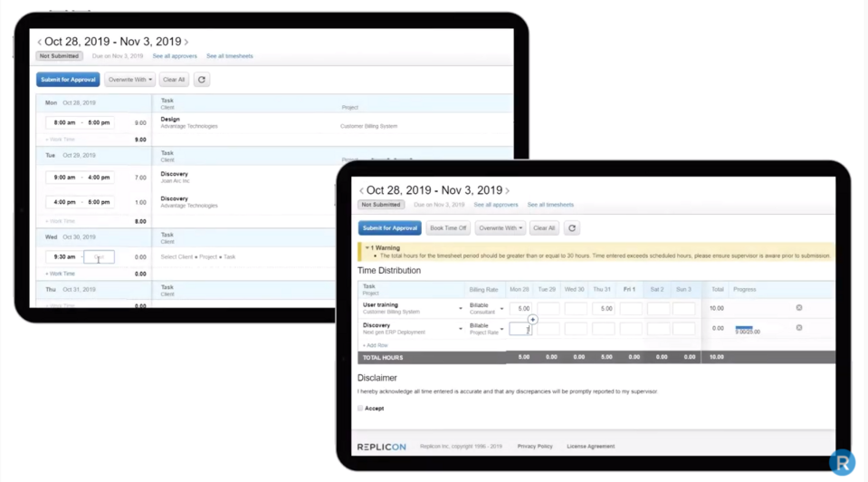Viewport: 868px width, 482px height.
Task: Open the Billable Project Rate dropdown
Action: point(501,329)
